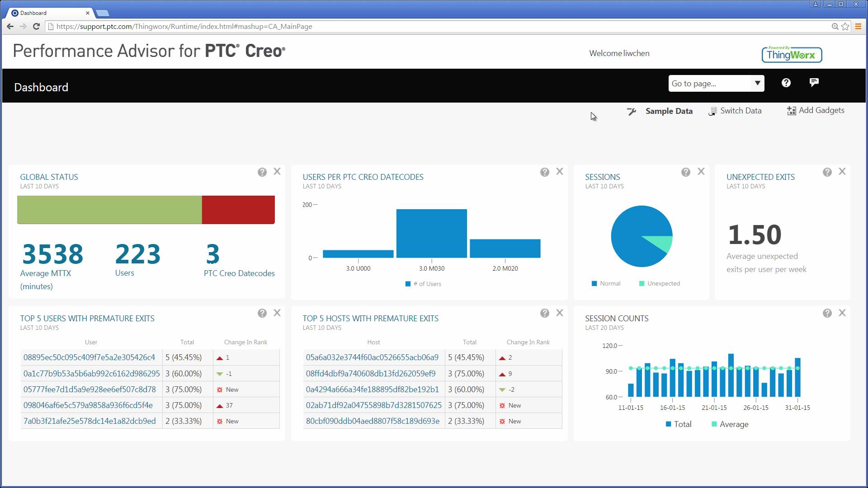This screenshot has width=868, height=488.
Task: Open host 05a6a032e3744f60ac0526655acb06a9
Action: [372, 357]
